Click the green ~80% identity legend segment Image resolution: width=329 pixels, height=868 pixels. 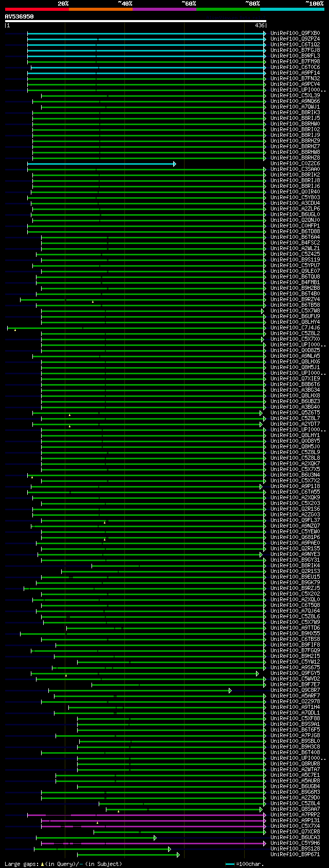click(x=228, y=9)
